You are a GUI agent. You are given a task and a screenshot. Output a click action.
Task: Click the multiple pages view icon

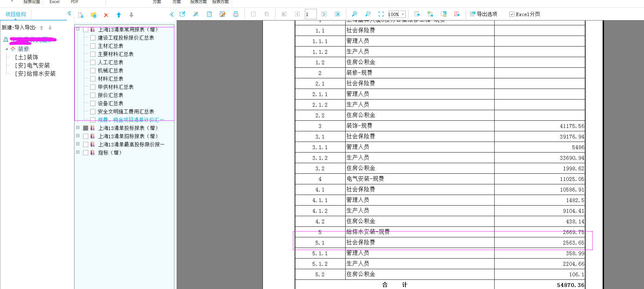[267, 14]
